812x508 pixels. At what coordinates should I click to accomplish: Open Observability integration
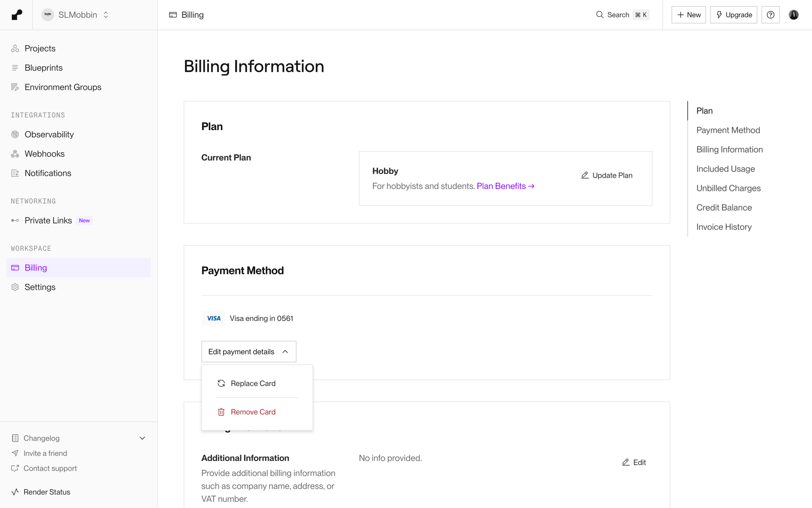tap(79, 135)
